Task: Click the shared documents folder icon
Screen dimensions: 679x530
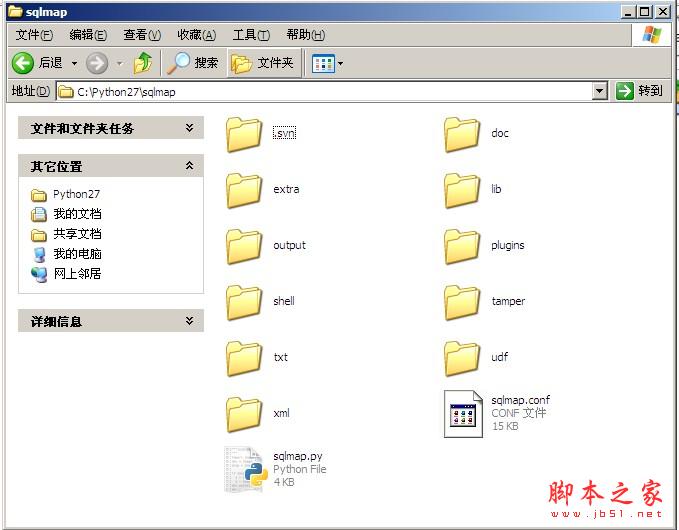Action: 39,235
